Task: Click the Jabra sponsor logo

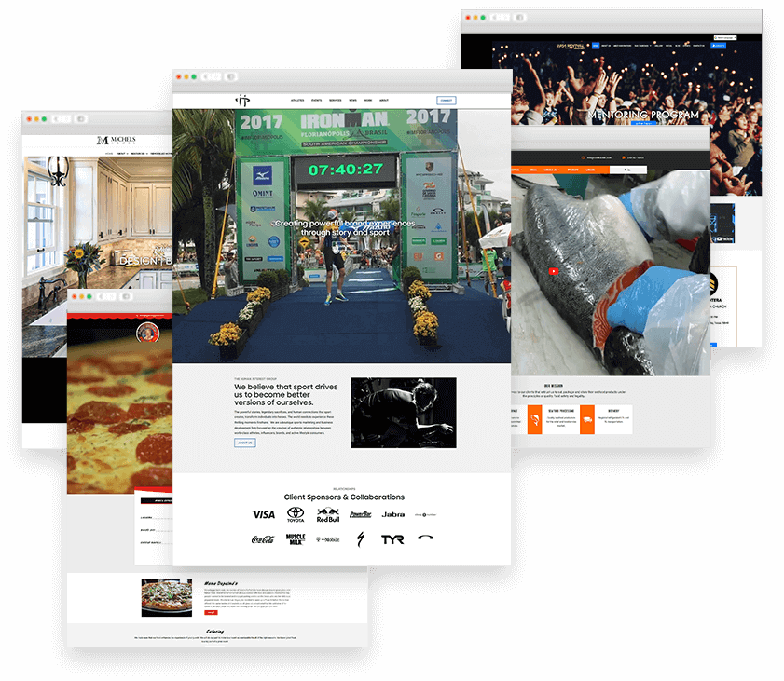Action: (x=392, y=514)
